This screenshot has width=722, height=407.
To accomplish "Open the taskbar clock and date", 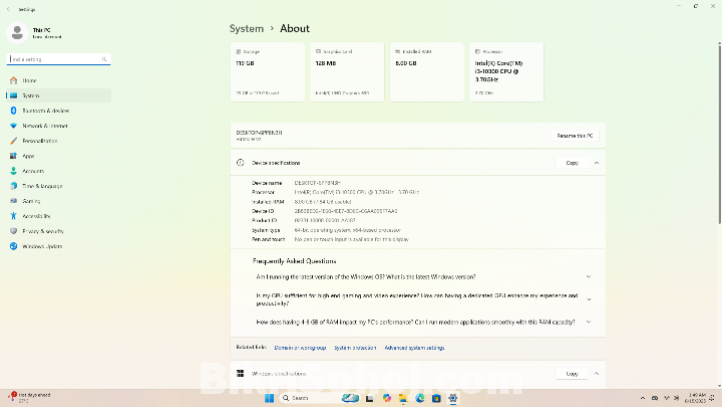I will tap(695, 398).
